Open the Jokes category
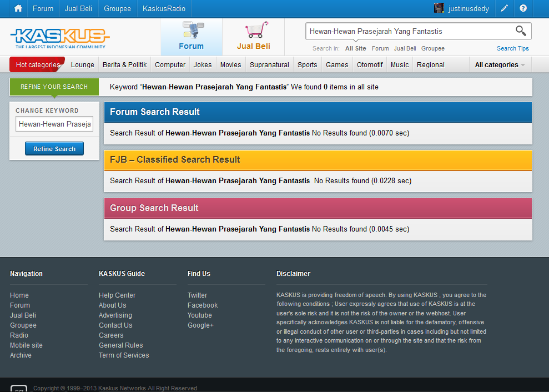 203,65
